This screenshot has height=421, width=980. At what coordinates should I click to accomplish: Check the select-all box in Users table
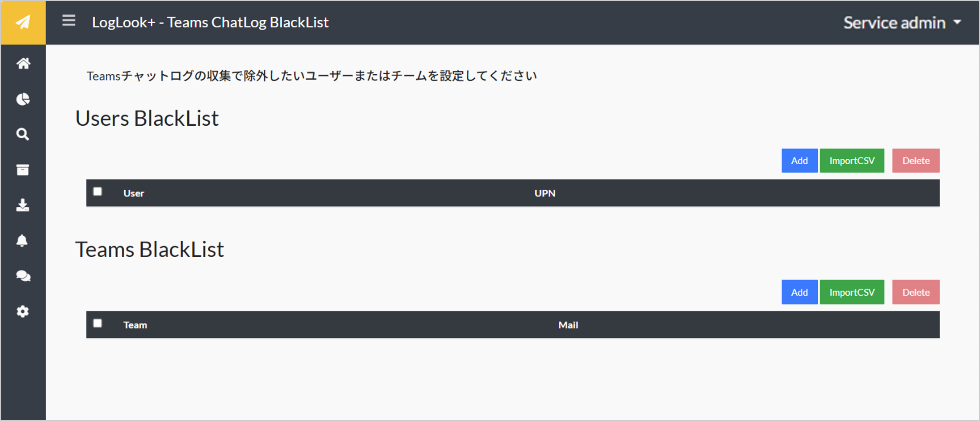point(97,192)
